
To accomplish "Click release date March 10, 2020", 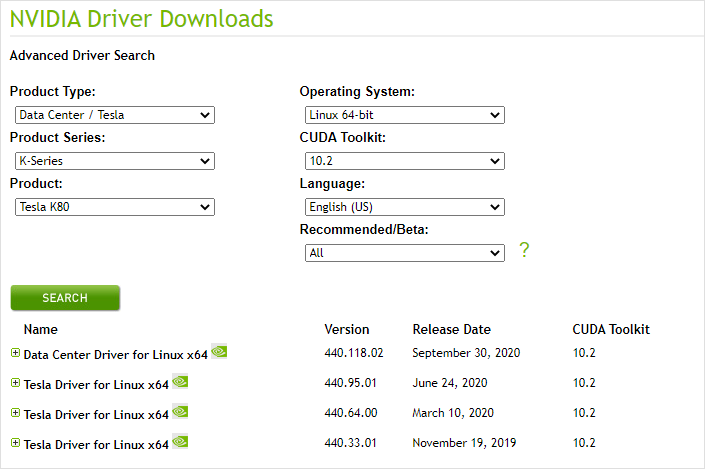I will [453, 413].
